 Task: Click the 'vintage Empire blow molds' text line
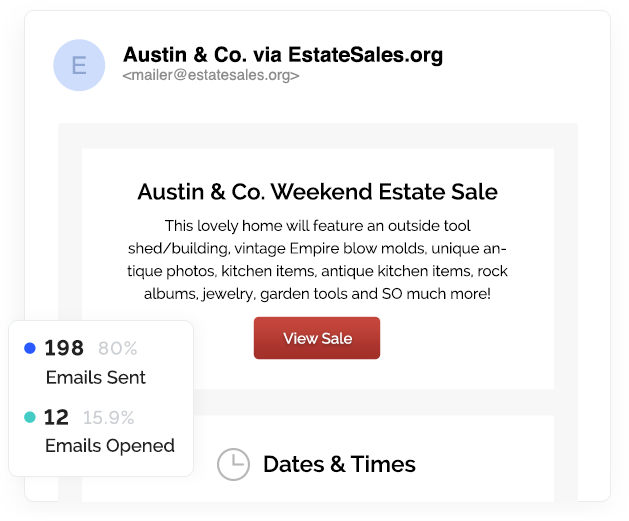[x=317, y=249]
